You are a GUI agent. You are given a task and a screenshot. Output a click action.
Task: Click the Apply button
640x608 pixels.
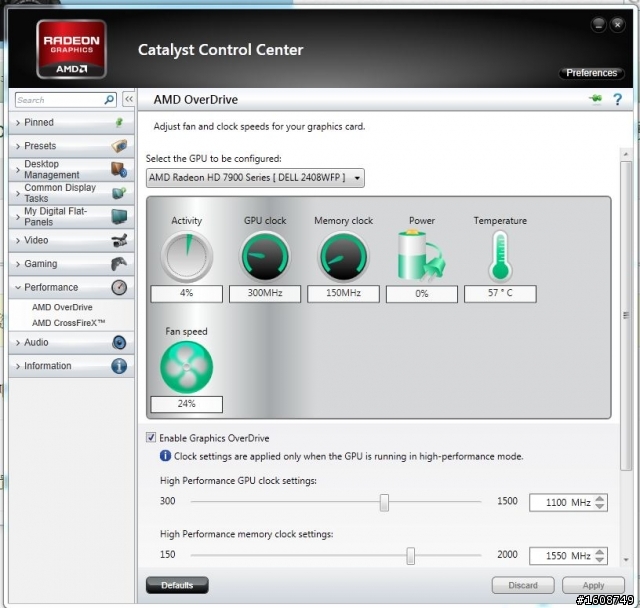593,585
